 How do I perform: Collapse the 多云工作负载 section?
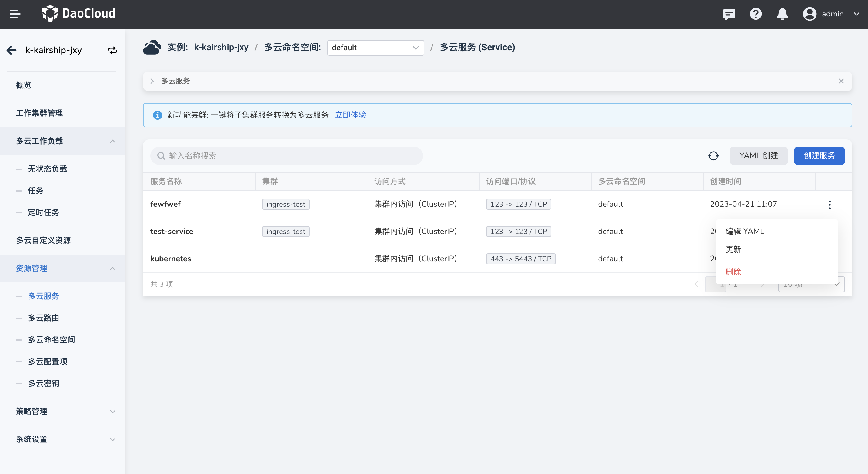pos(112,141)
